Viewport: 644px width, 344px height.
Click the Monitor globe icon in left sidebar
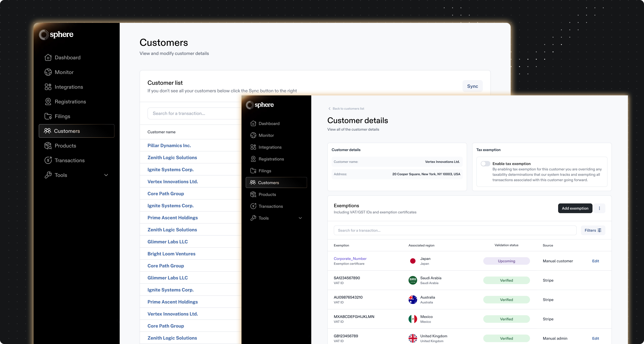pyautogui.click(x=48, y=72)
